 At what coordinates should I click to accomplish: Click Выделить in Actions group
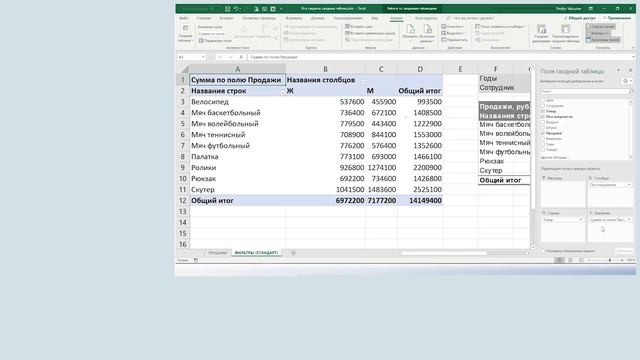click(x=453, y=33)
